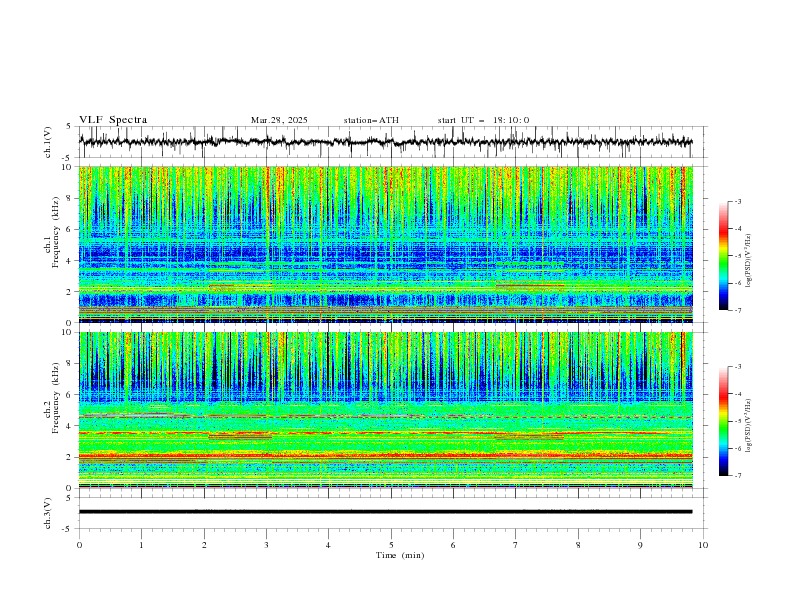Click the "station=ATH" header label
The height and width of the screenshot is (612, 792).
click(371, 120)
